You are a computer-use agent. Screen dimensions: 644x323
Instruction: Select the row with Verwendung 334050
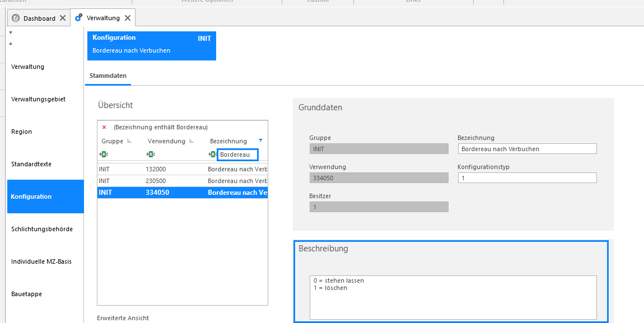point(183,193)
